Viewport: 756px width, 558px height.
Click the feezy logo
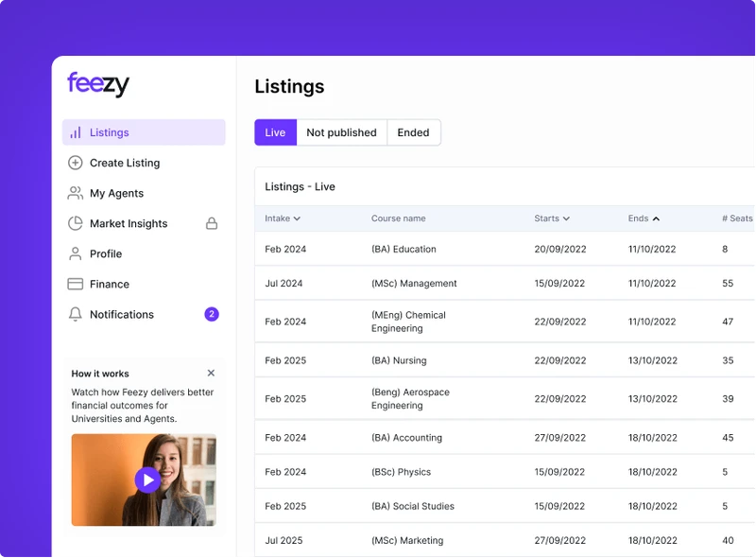point(98,84)
